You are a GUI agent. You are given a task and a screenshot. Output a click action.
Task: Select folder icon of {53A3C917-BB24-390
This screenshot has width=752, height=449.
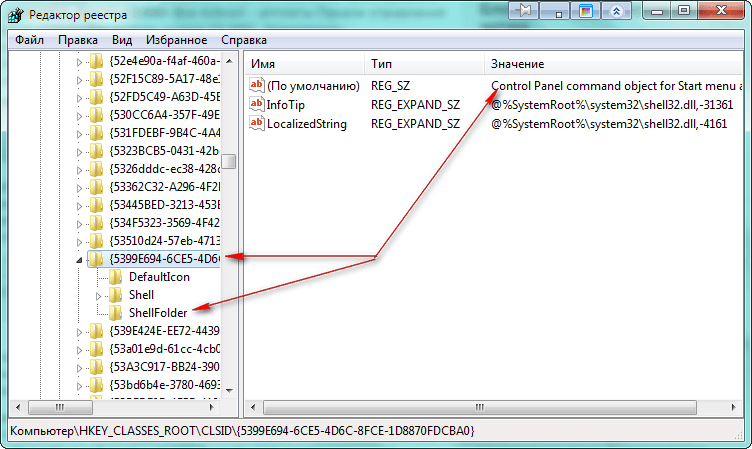(x=96, y=367)
